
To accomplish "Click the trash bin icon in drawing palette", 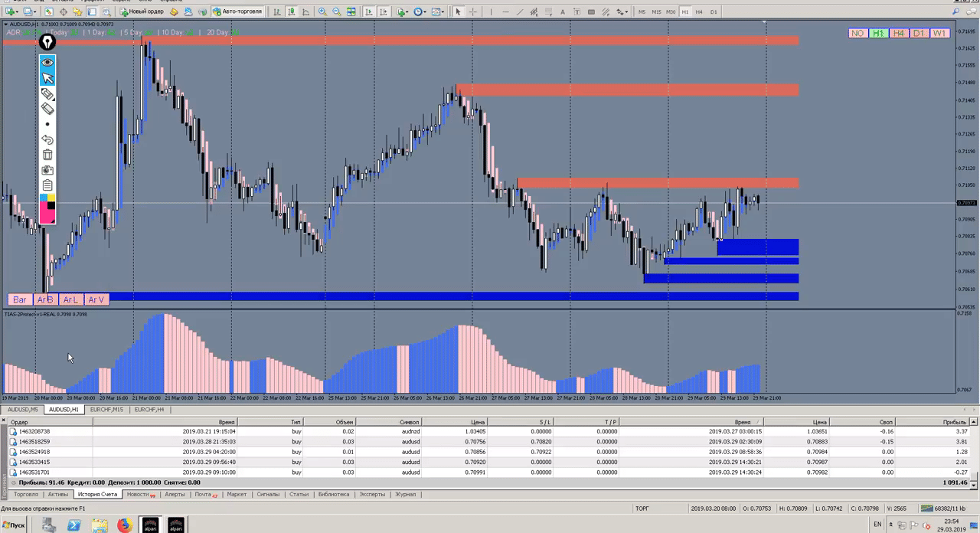I will point(47,155).
